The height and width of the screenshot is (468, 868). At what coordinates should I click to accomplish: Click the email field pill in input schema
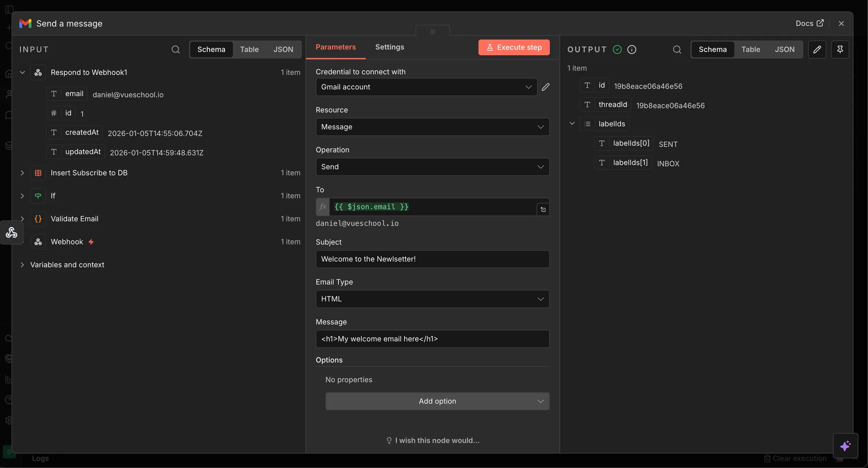point(67,94)
